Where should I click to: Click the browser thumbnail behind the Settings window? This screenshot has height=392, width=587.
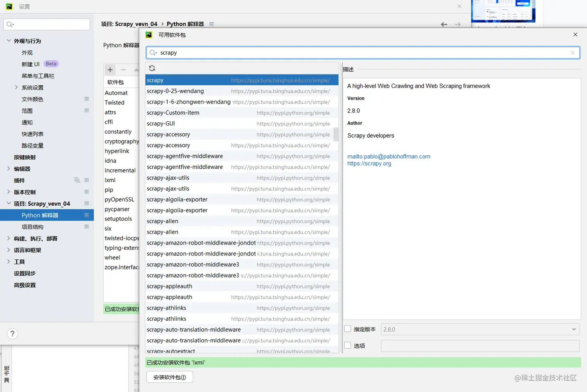point(503,11)
